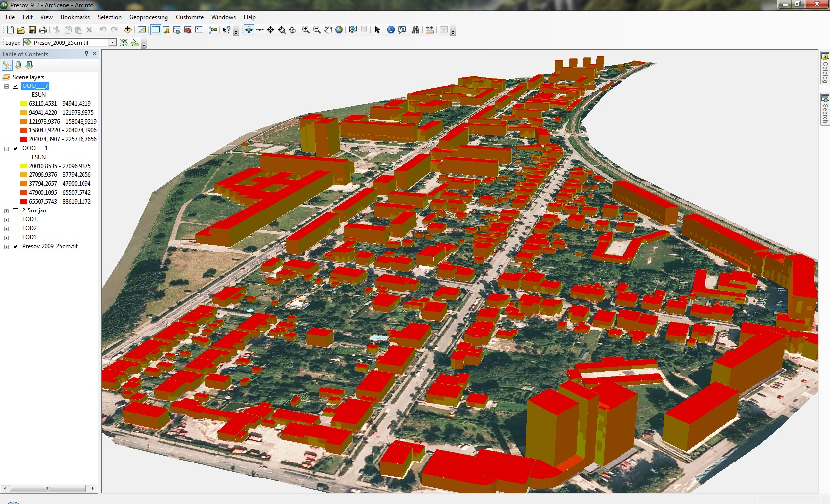Expand the LOD2 layer
The height and width of the screenshot is (504, 830).
coord(7,229)
